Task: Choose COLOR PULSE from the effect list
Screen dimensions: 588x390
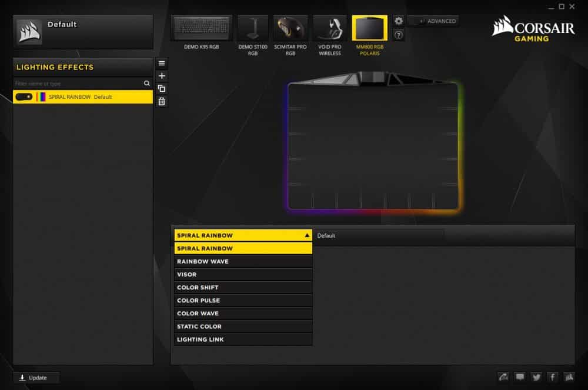Action: pyautogui.click(x=243, y=301)
